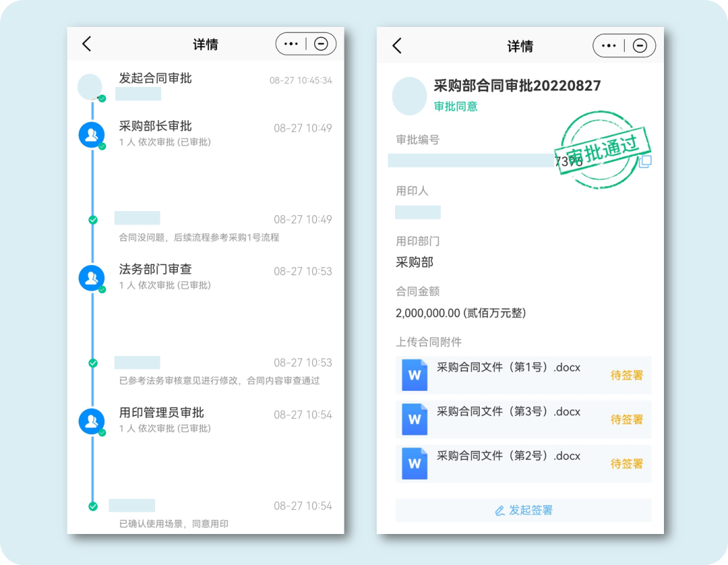This screenshot has height=565, width=728.
Task: Click the blue user icon beside 采购部长审批
Action: (x=92, y=134)
